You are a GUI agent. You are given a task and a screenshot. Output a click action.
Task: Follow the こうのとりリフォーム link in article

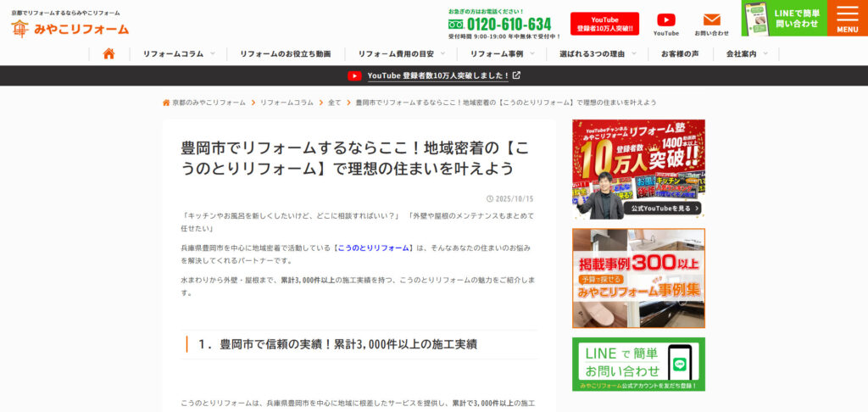click(373, 248)
